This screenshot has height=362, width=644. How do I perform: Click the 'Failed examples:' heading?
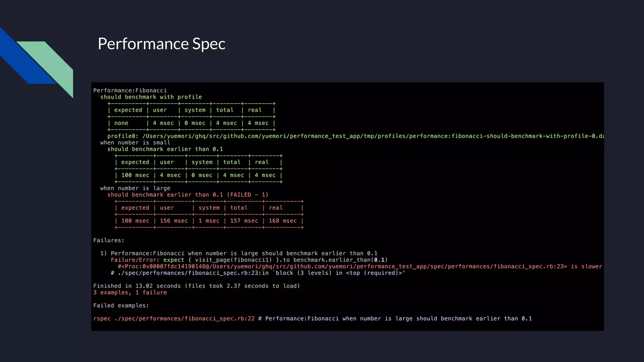click(121, 305)
